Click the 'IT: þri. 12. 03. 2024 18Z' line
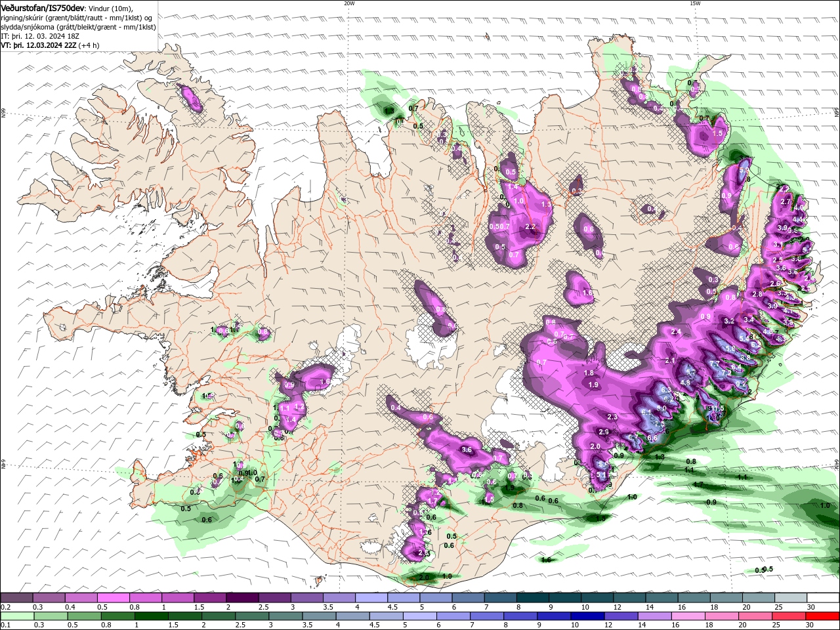 41,35
